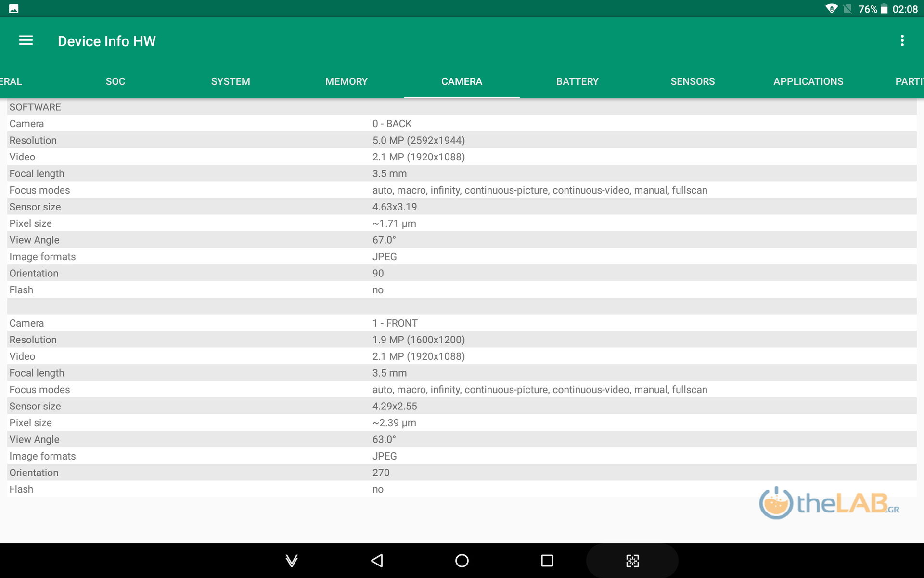Tap the theLAB.gr watermark logo
The image size is (924, 578).
[x=829, y=503]
